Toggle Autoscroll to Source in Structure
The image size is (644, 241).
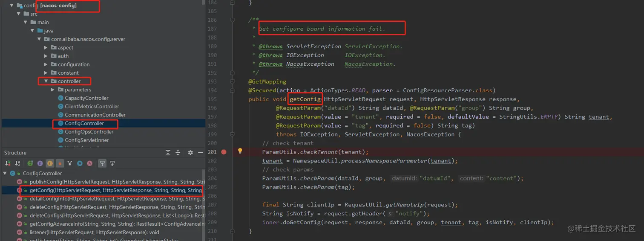102,163
